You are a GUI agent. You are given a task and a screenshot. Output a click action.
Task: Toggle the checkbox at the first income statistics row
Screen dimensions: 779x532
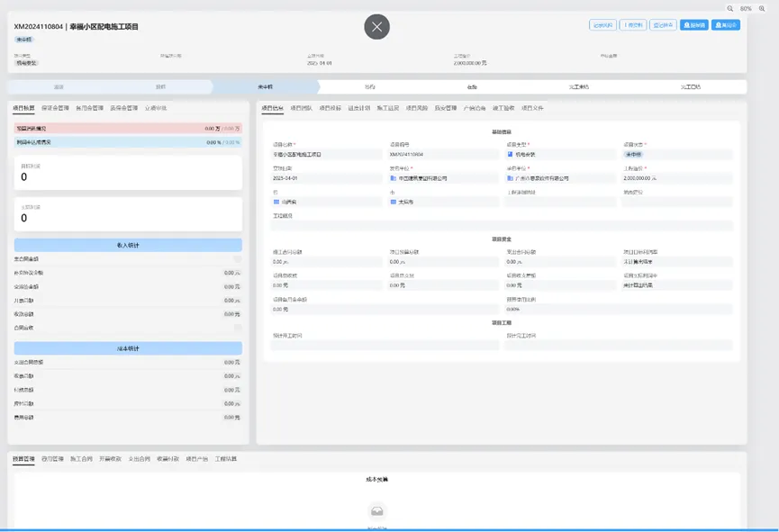click(238, 259)
